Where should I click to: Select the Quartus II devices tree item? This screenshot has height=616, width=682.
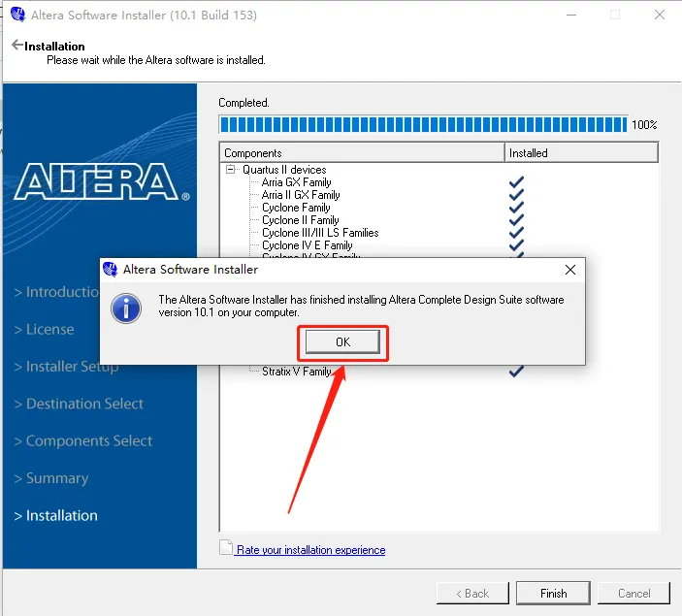tap(284, 170)
